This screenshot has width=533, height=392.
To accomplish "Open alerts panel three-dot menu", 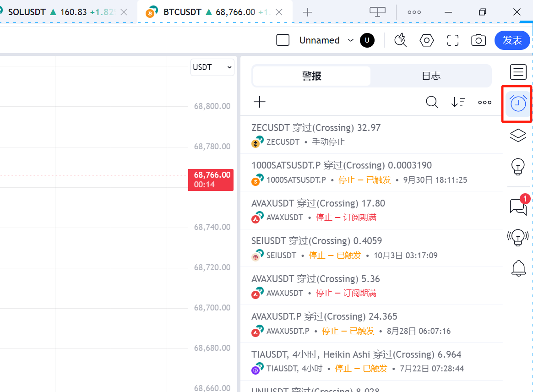I will 485,102.
